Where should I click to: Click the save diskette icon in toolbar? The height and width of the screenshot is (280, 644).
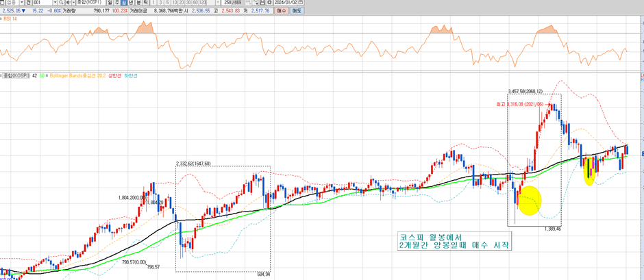coord(262,2)
